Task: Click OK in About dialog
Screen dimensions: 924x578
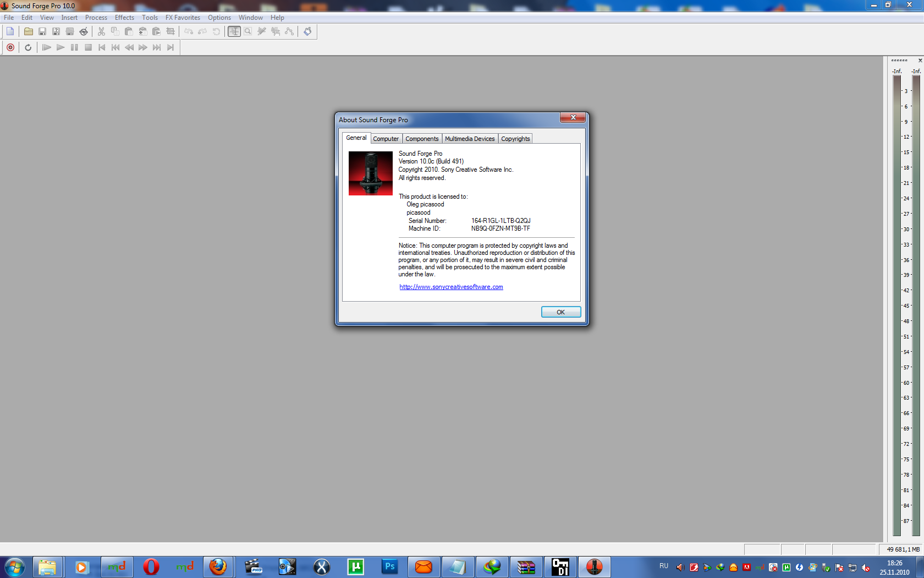Action: tap(561, 312)
